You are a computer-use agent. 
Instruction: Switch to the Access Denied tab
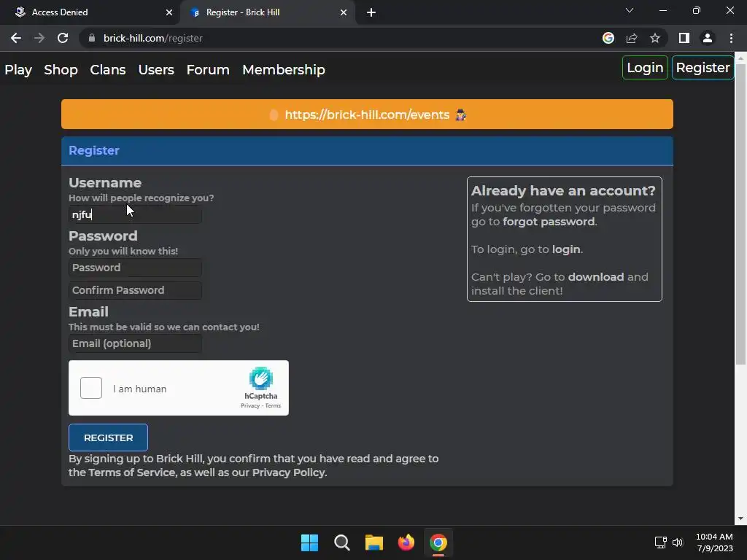click(x=90, y=12)
